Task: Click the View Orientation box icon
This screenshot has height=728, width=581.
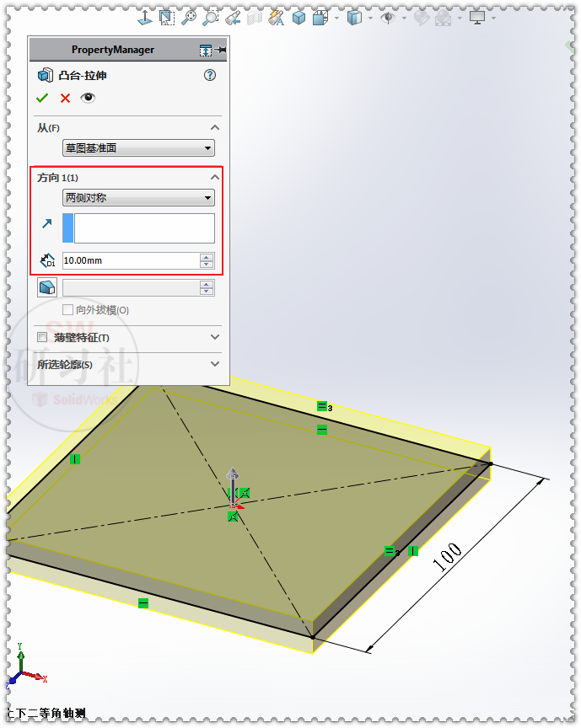Action: (x=320, y=18)
